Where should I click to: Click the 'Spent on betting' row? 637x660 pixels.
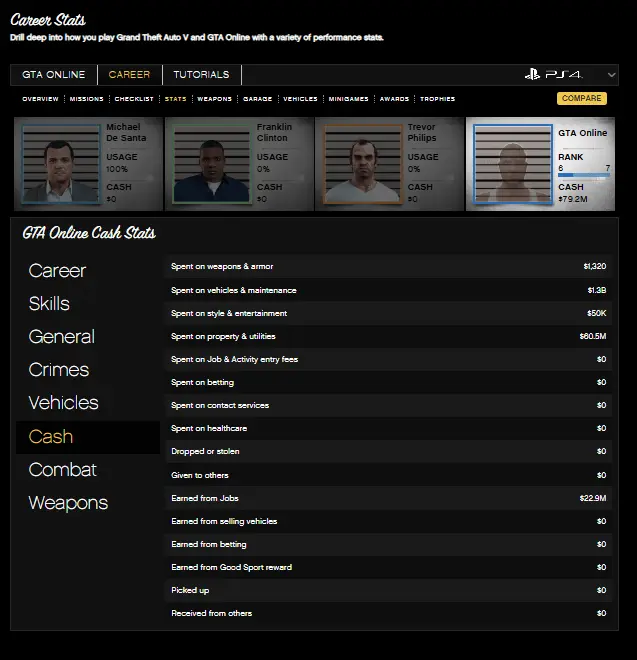[389, 382]
